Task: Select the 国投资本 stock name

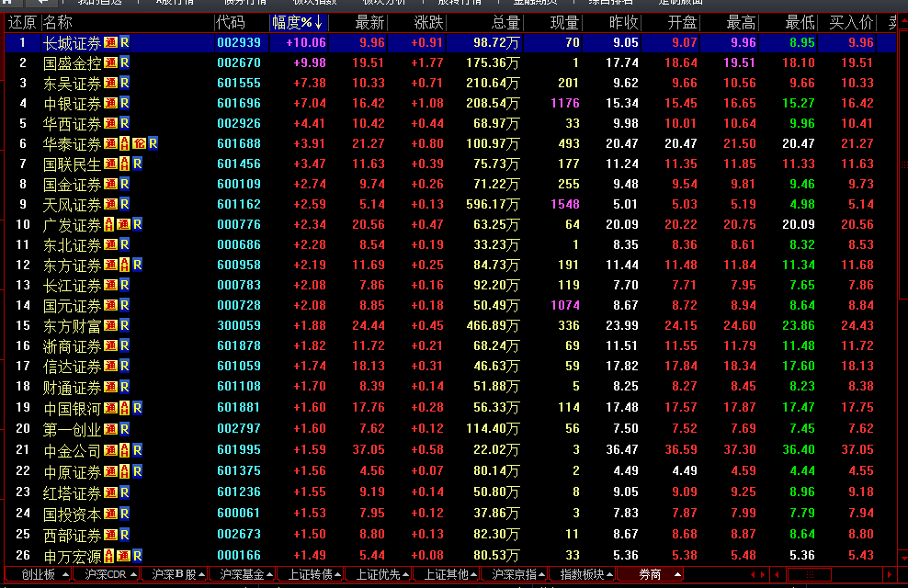Action: click(x=73, y=514)
